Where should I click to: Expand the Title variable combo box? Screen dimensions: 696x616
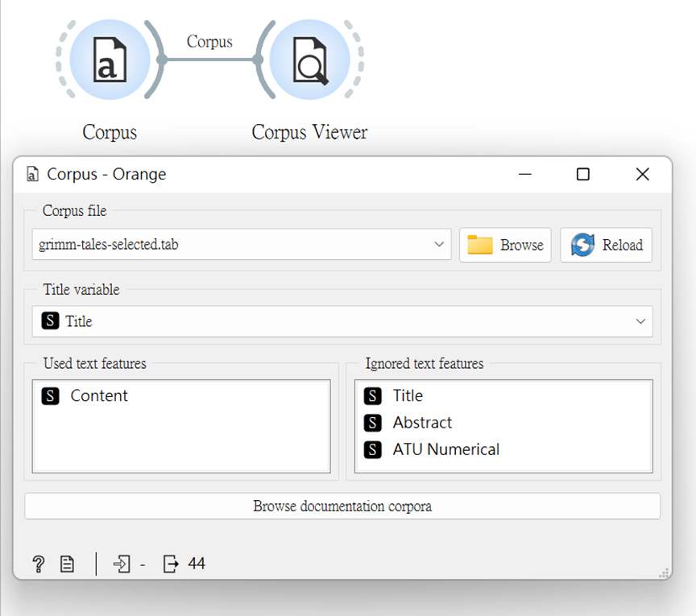(x=342, y=321)
